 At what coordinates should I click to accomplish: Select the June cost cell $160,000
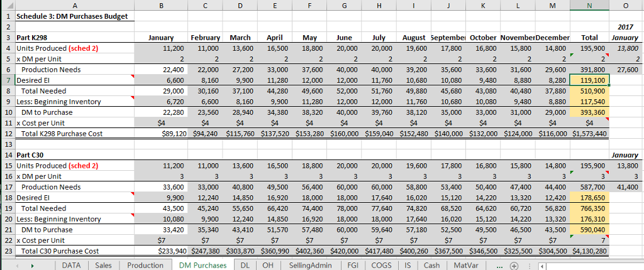coord(344,134)
